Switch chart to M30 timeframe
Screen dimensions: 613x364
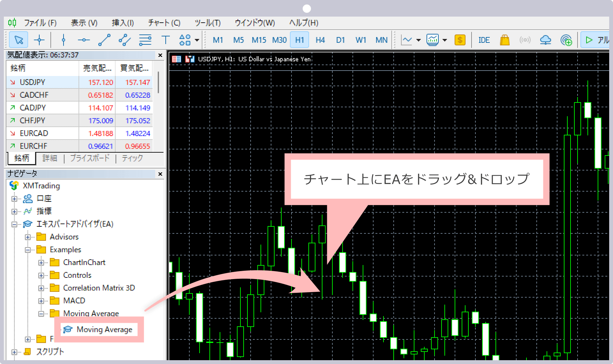tap(279, 40)
